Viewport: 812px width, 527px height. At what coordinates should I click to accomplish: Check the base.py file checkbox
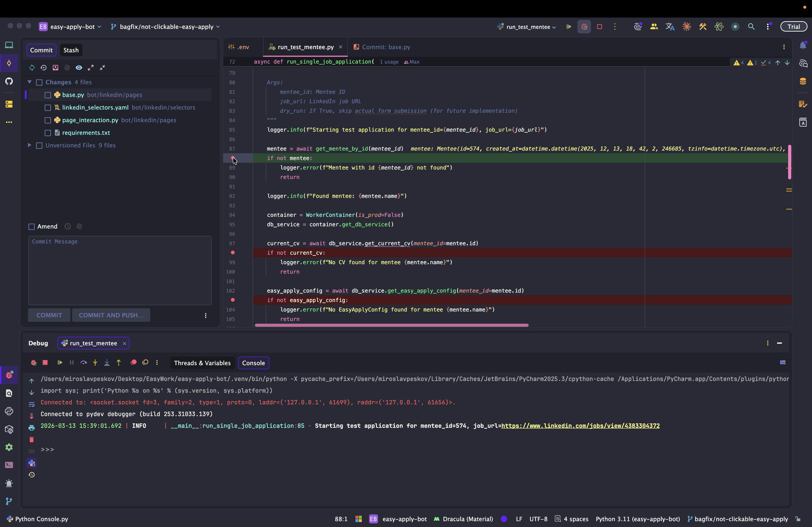48,95
